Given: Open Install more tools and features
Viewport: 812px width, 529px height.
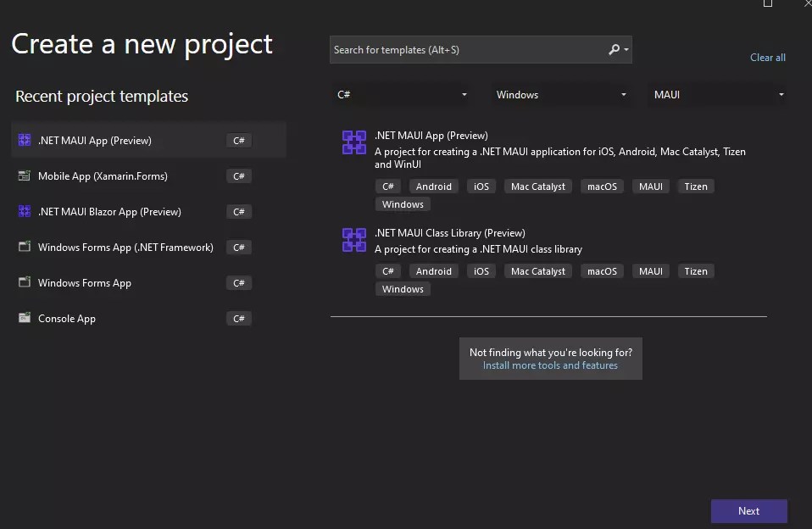Looking at the screenshot, I should 550,365.
